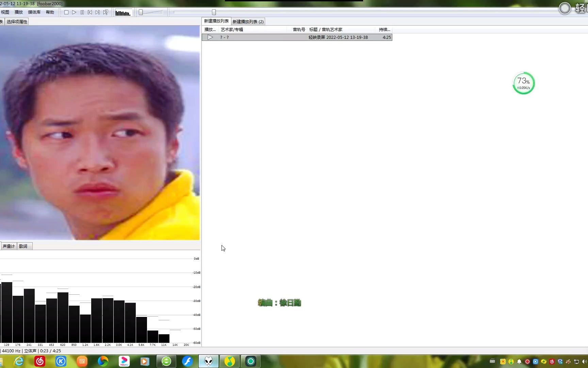This screenshot has height=368, width=588.
Task: Click the 立体声 status bar entry
Action: pos(30,351)
